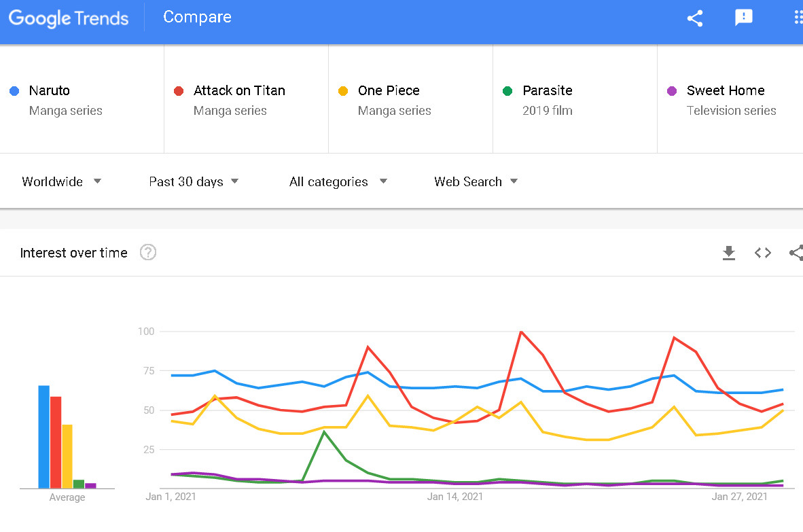Share the Interest over time chart
The image size is (803, 532).
pyautogui.click(x=796, y=253)
